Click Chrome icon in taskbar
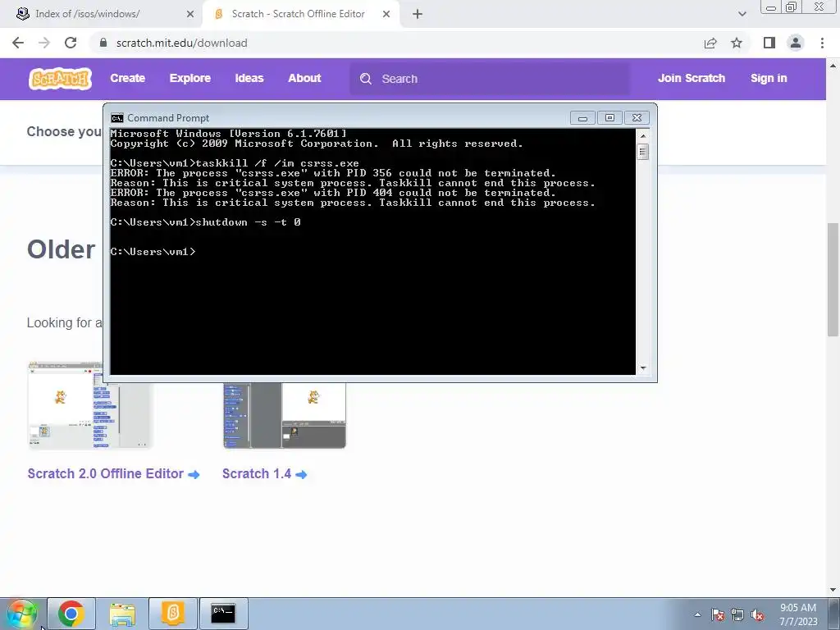 tap(71, 614)
